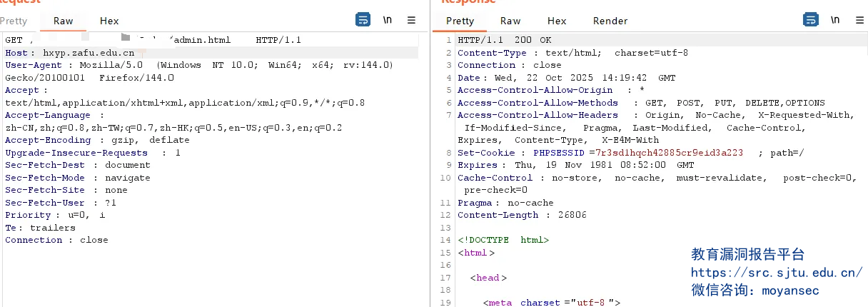The image size is (868, 307).
Task: Switch Response view to Raw tab
Action: [x=510, y=21]
